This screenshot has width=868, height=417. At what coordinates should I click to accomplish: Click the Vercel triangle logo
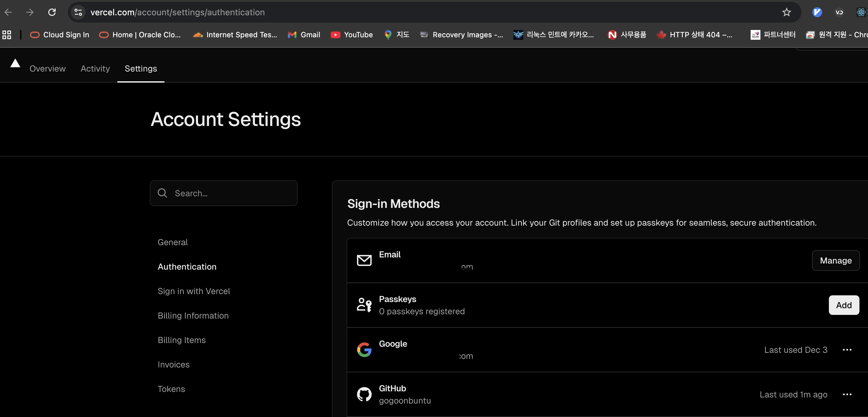click(15, 63)
